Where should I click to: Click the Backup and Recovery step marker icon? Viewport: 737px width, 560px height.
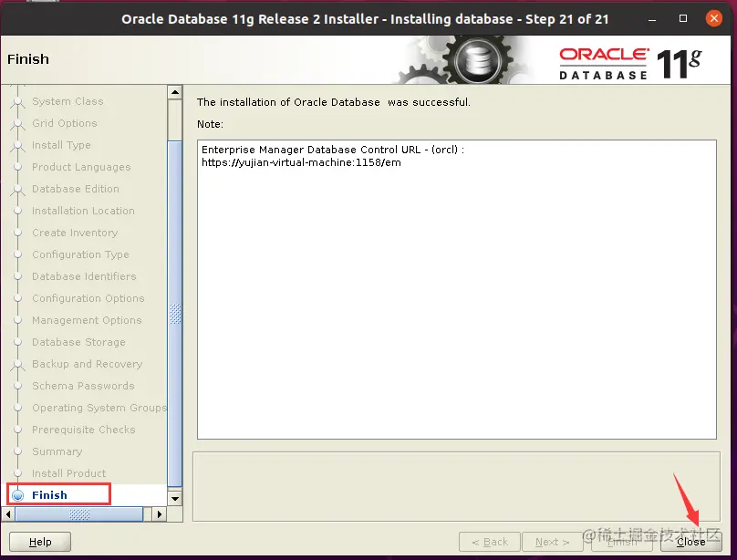click(18, 365)
